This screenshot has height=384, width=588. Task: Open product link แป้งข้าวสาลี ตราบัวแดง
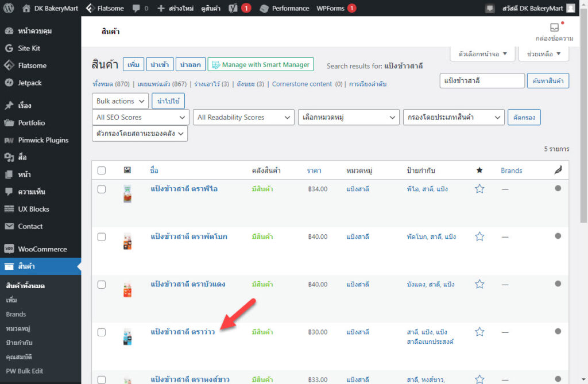[x=188, y=284]
